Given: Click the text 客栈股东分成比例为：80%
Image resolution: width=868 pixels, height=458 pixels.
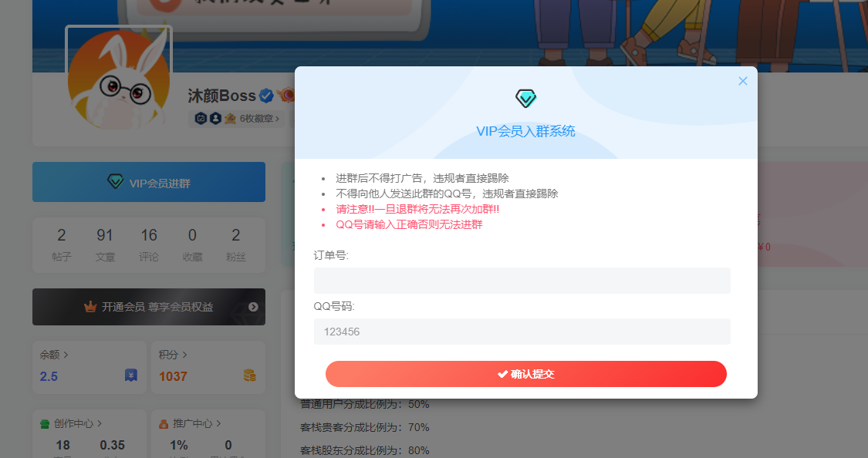Looking at the screenshot, I should pos(365,450).
